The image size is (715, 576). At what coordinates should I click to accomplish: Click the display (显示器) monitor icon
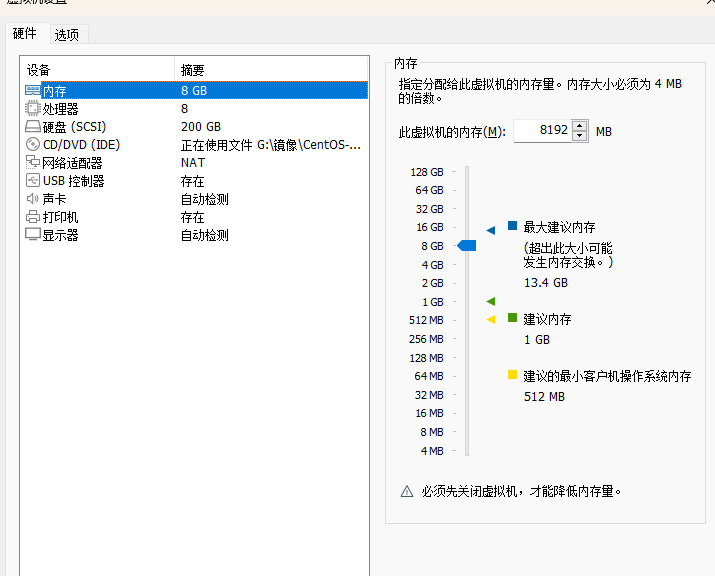click(x=32, y=235)
